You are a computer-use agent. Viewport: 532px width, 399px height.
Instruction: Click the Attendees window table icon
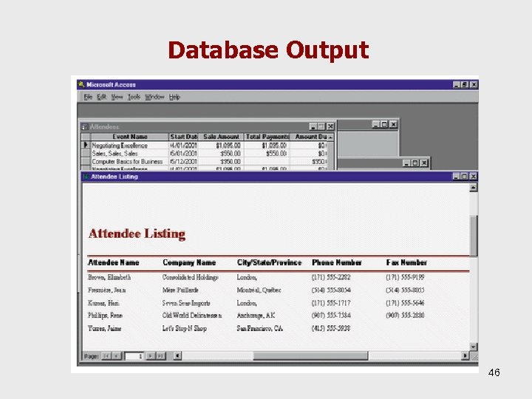[84, 127]
